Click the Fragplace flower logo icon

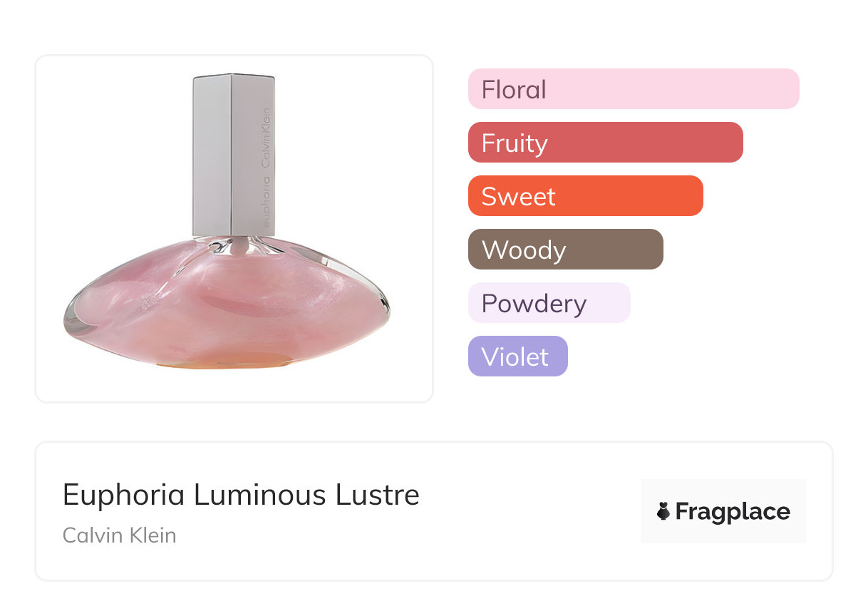coord(663,511)
